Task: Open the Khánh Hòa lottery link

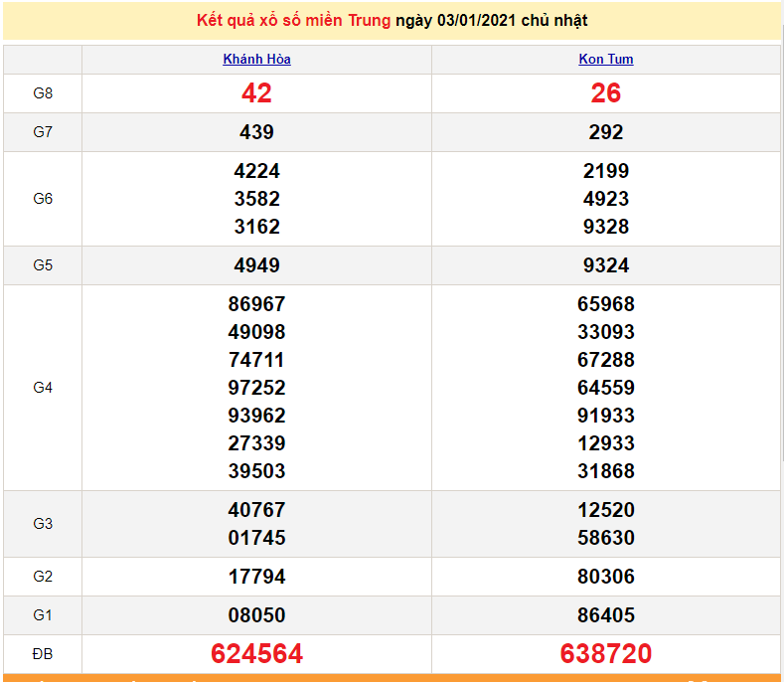Action: [x=256, y=59]
